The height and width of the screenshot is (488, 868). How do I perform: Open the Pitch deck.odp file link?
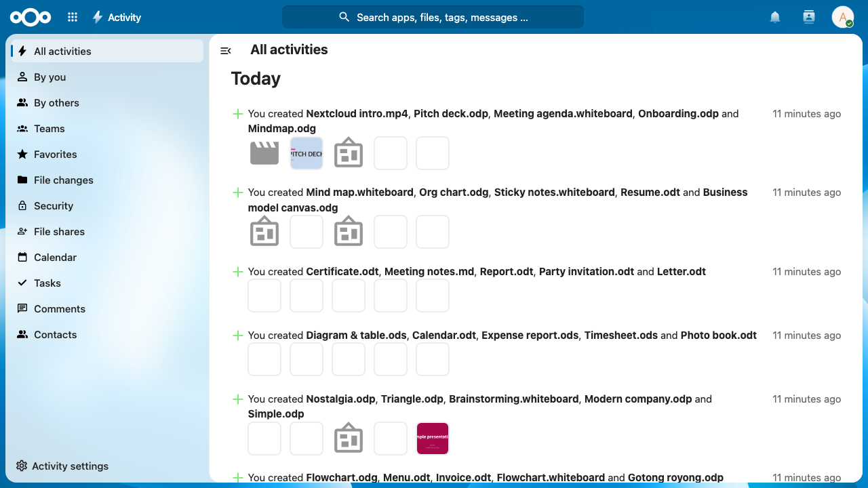pyautogui.click(x=451, y=114)
